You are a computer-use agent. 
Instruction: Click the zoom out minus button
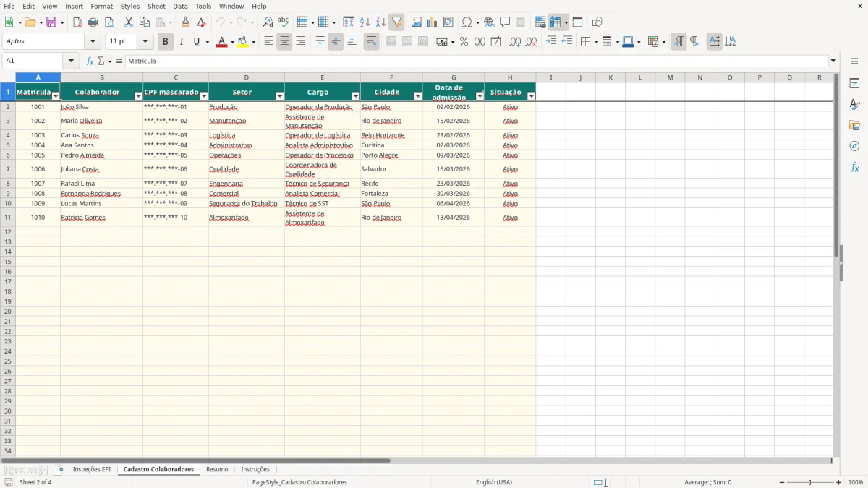(x=782, y=482)
